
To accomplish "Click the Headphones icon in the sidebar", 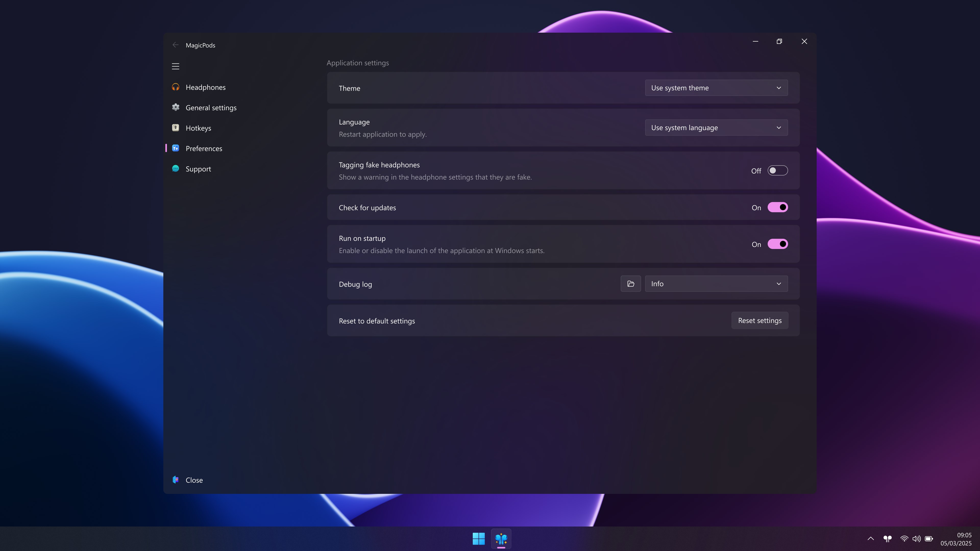I will (175, 87).
